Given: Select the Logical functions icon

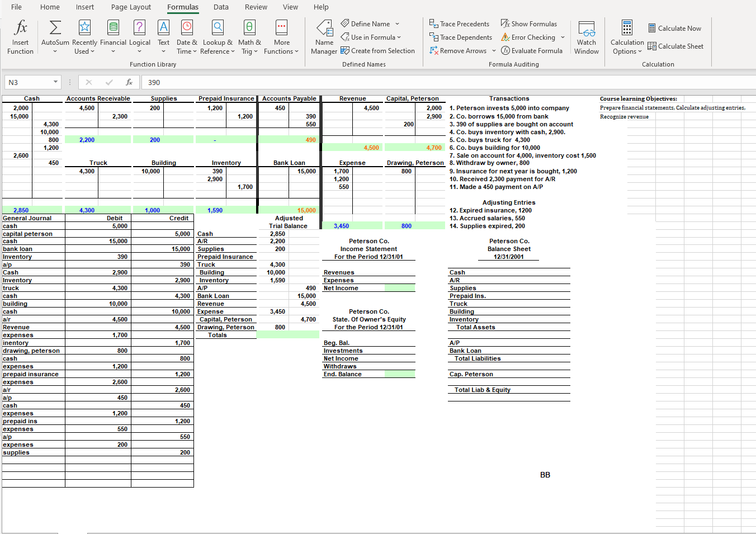Looking at the screenshot, I should [140, 37].
